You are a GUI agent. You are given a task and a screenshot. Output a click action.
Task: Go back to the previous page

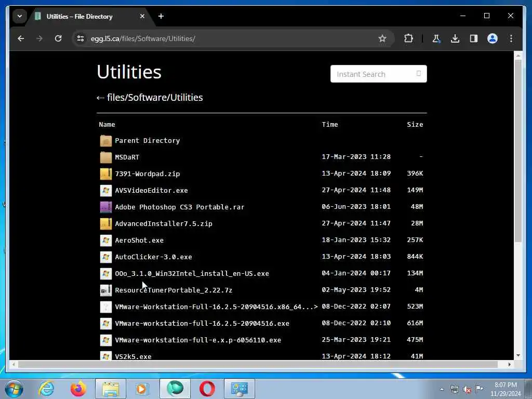pos(21,38)
